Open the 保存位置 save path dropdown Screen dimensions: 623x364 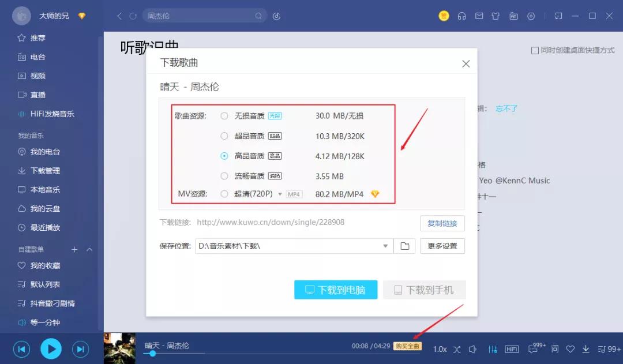[x=385, y=246]
